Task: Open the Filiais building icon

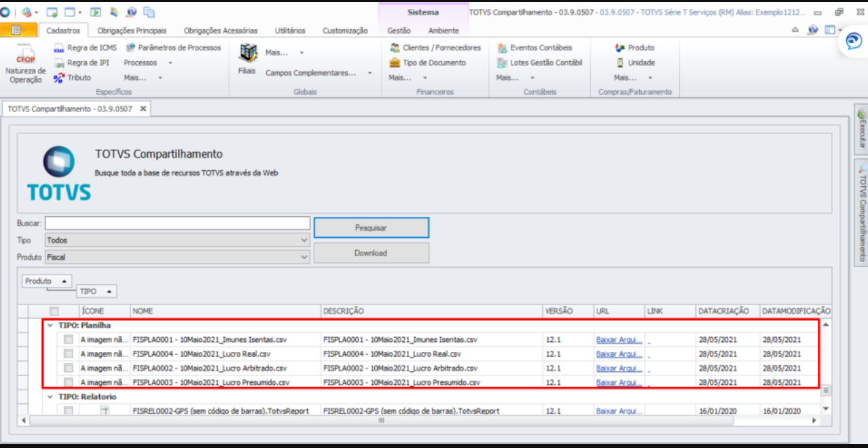Action: point(247,54)
